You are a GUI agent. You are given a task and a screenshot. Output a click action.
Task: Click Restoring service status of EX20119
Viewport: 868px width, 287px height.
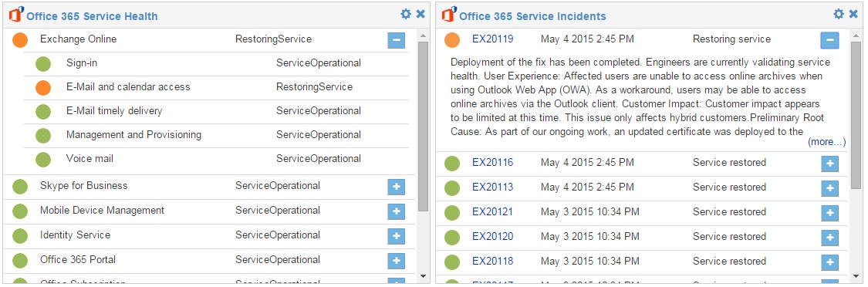click(731, 39)
